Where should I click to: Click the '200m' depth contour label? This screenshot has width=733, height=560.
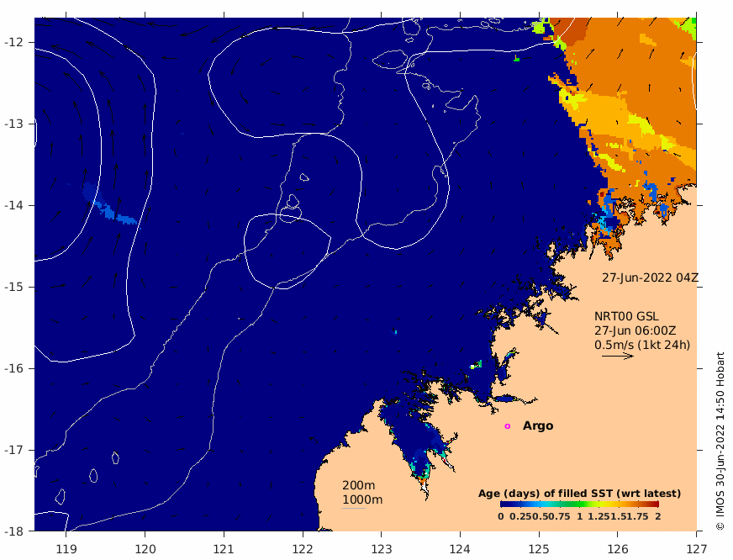coord(359,486)
